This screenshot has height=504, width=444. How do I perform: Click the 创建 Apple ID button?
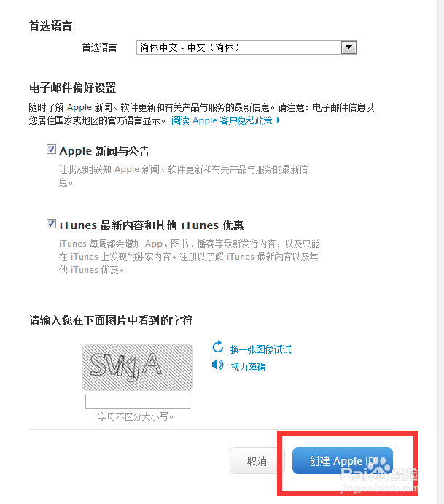point(343,461)
